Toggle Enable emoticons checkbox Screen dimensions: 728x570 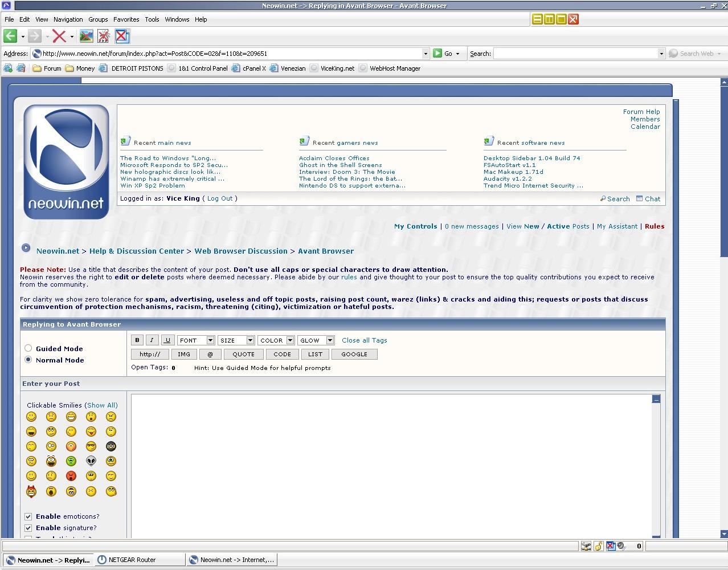[x=28, y=516]
